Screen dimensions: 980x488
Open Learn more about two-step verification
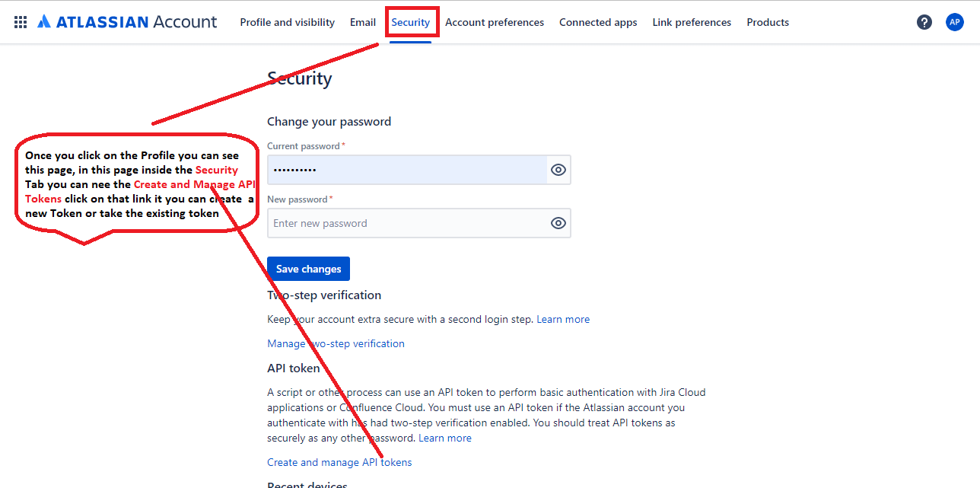tap(563, 319)
